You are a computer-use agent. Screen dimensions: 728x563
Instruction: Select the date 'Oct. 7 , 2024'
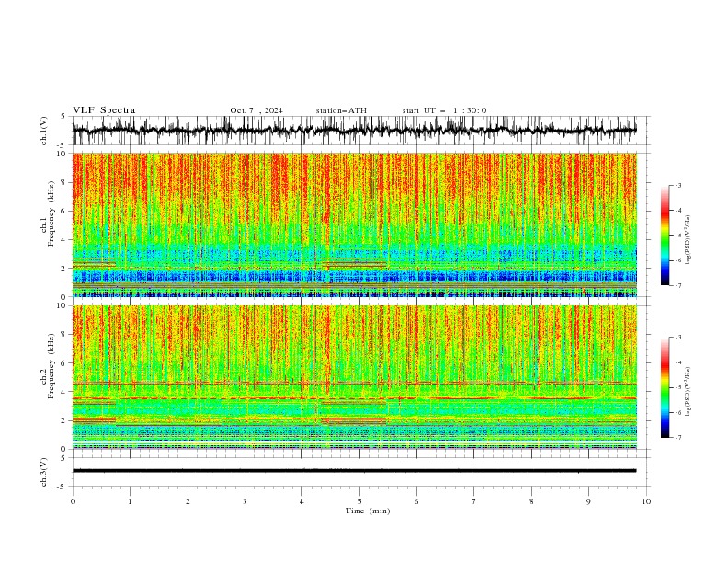click(x=256, y=110)
